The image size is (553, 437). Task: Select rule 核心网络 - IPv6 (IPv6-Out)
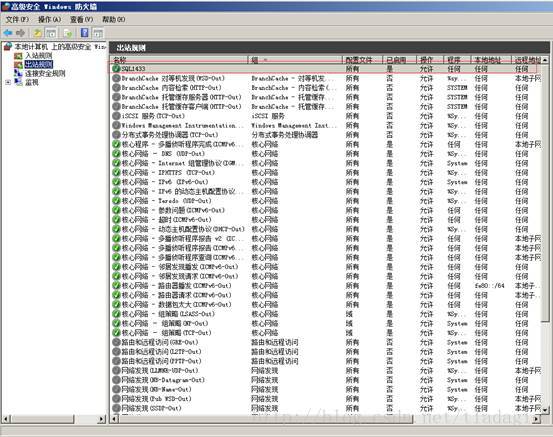[x=165, y=182]
